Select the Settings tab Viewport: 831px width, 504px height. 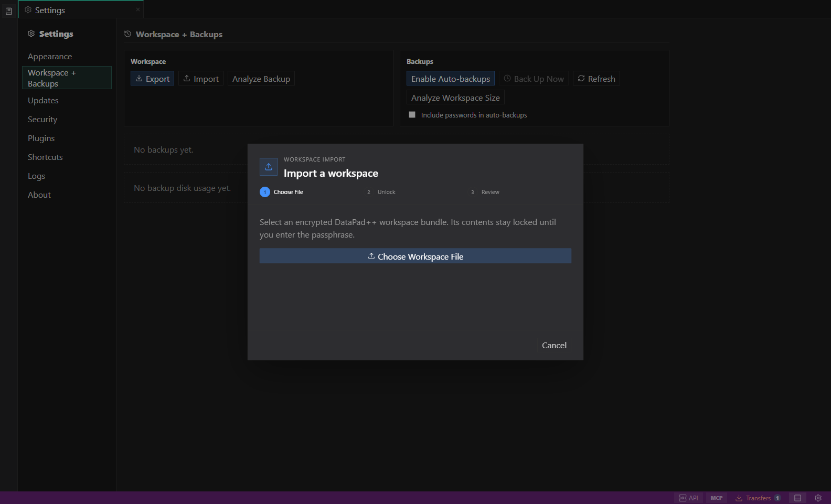(x=81, y=10)
